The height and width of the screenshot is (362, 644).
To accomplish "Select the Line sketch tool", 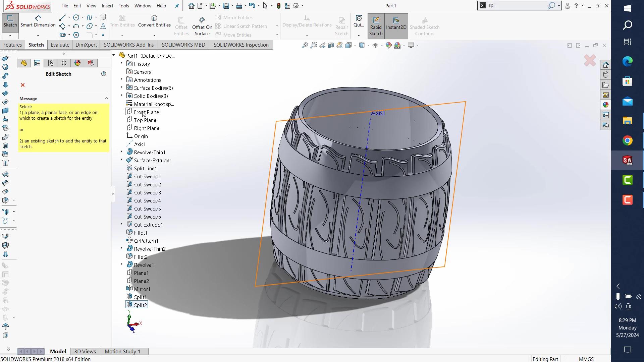I will [63, 17].
